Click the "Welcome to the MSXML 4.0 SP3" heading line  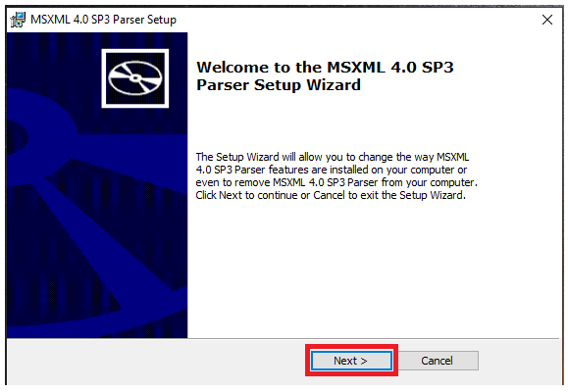tap(325, 68)
